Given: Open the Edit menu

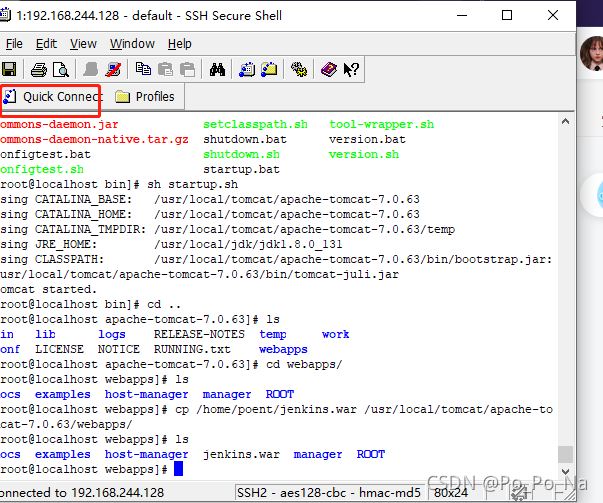Looking at the screenshot, I should click(x=46, y=44).
